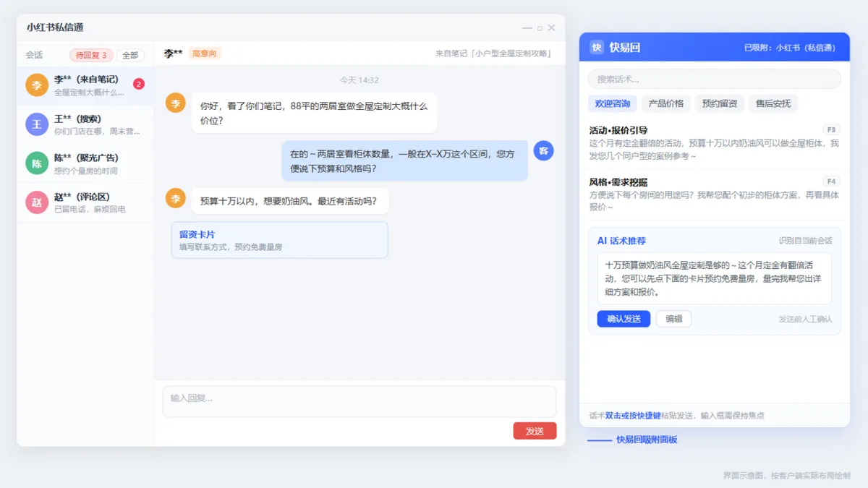
Task: Click the 快易回 panel title
Action: (625, 48)
